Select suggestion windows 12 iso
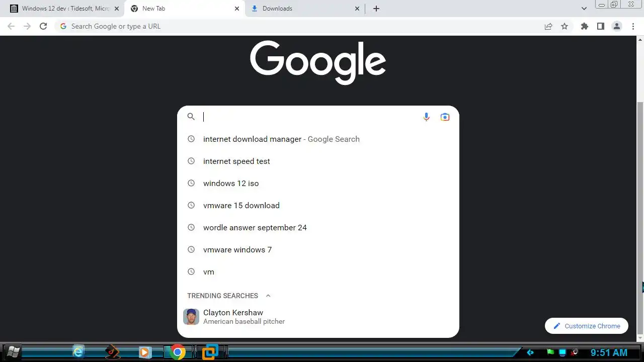The image size is (644, 362). tap(318, 184)
